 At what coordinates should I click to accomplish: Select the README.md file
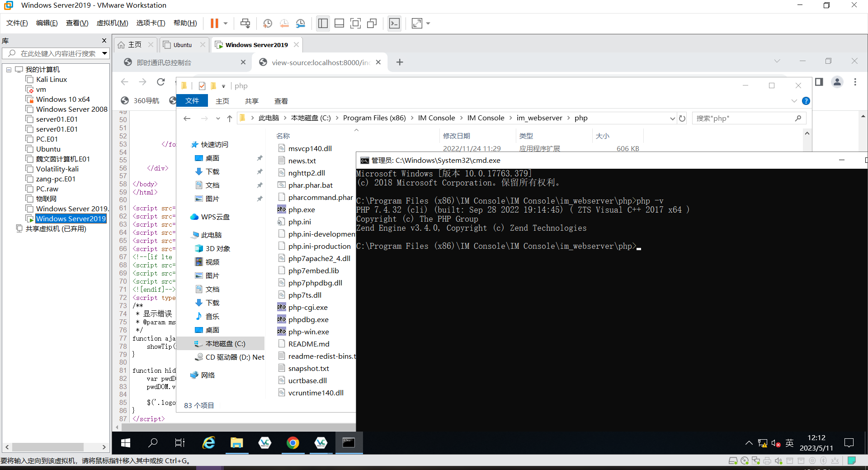click(303, 344)
